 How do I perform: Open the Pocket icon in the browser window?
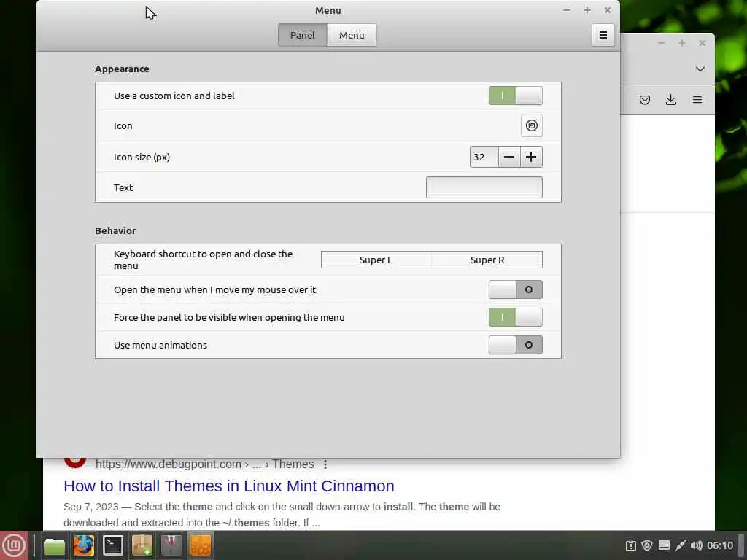pyautogui.click(x=645, y=99)
